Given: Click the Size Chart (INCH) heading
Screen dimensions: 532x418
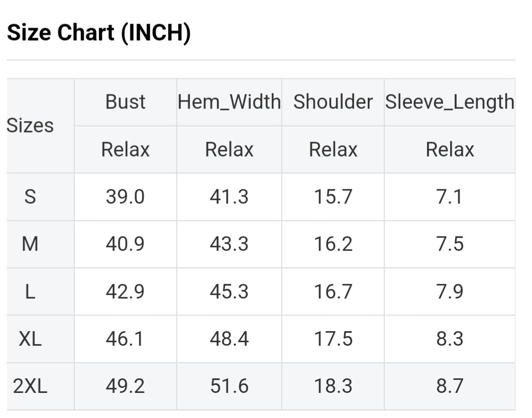Looking at the screenshot, I should tap(98, 33).
